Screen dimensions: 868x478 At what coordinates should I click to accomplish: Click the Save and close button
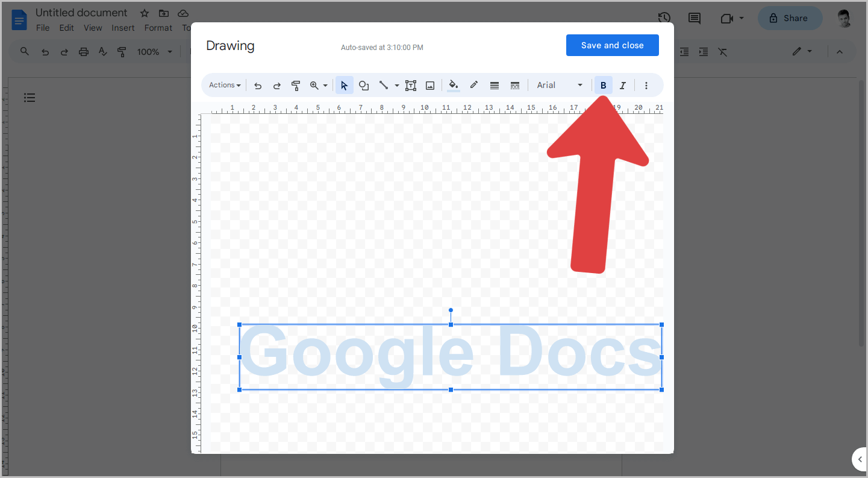(613, 45)
